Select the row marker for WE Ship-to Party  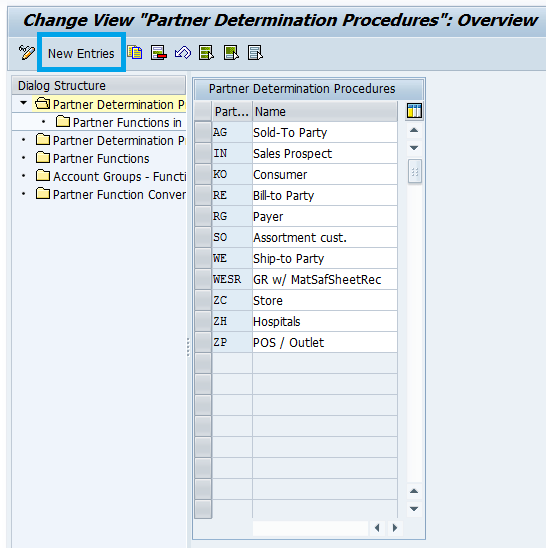(203, 258)
